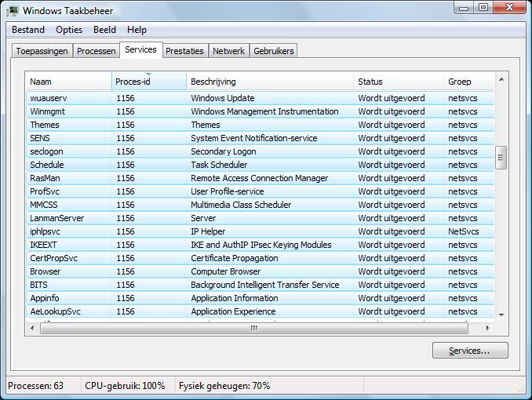Open the Help menu
Screen dimensions: 532x400
coord(137,30)
